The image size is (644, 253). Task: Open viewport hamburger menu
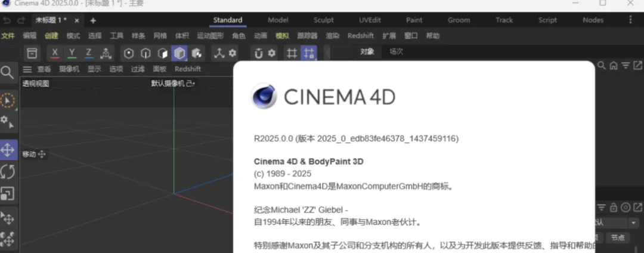pos(27,69)
